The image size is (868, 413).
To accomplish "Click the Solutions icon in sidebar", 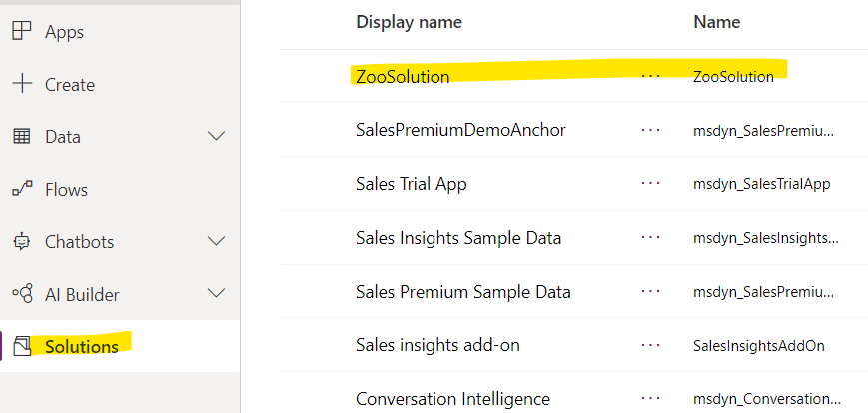I will (22, 346).
